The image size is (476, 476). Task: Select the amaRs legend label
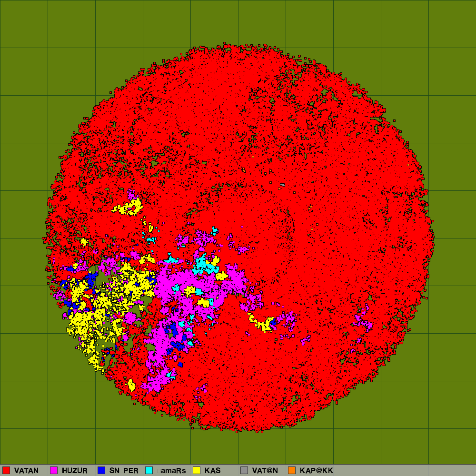pos(171,471)
